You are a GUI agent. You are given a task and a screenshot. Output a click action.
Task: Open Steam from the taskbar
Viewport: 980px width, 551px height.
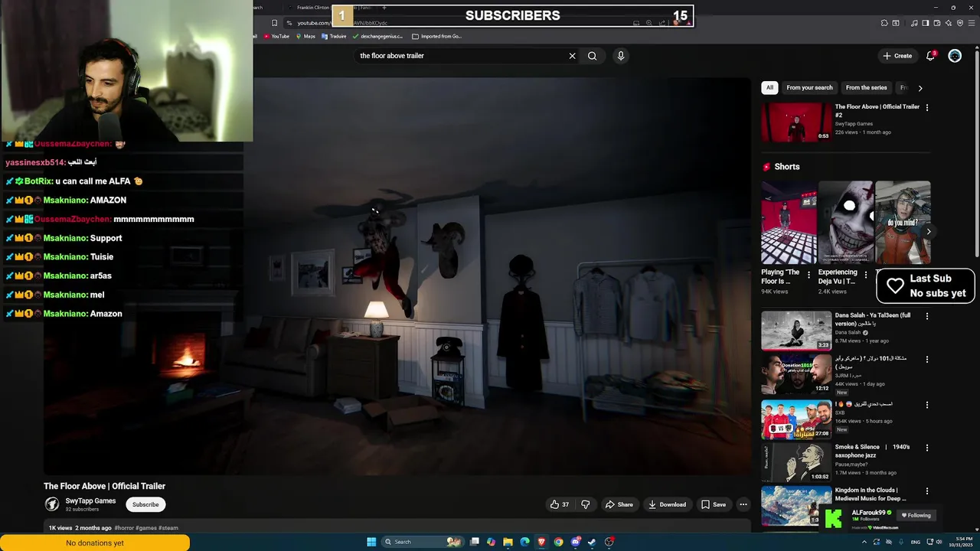pyautogui.click(x=592, y=542)
